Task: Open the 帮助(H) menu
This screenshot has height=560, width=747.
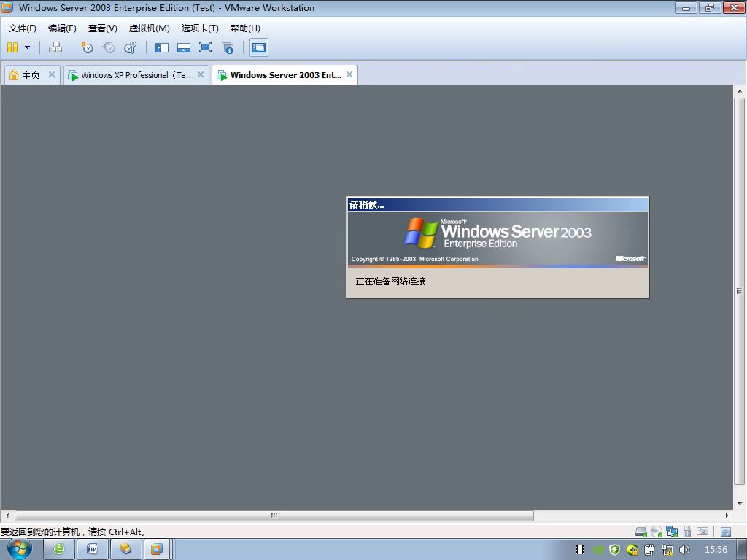Action: pos(245,28)
